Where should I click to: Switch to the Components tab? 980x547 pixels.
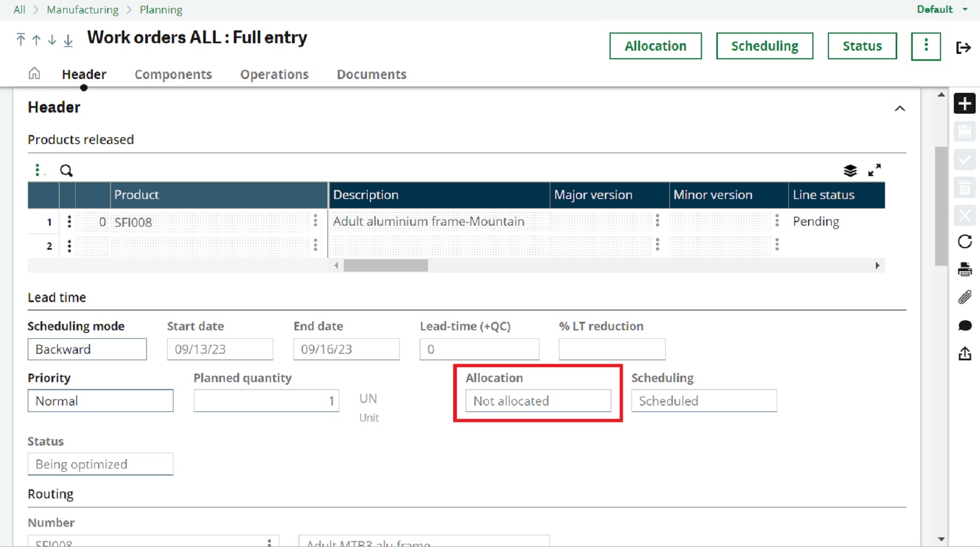(173, 74)
